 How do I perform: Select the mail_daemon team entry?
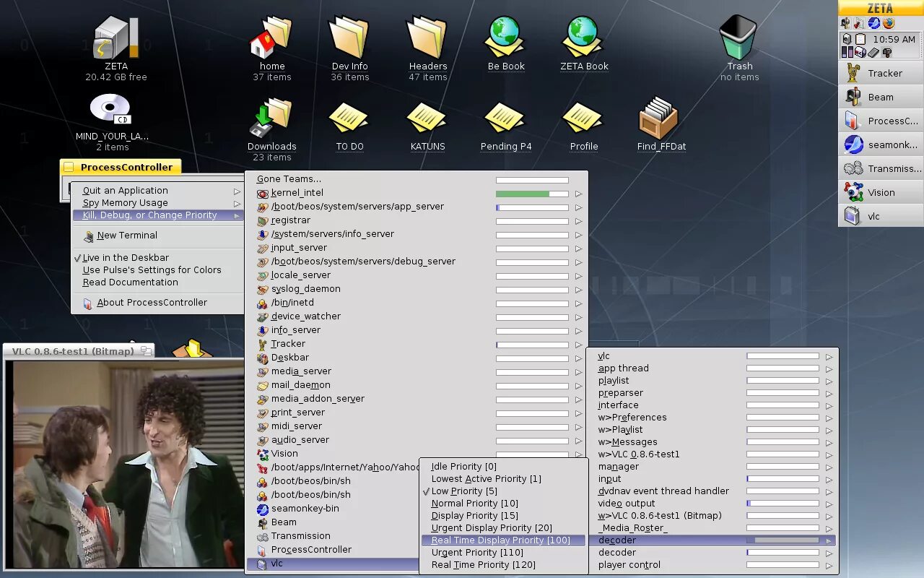(x=416, y=385)
